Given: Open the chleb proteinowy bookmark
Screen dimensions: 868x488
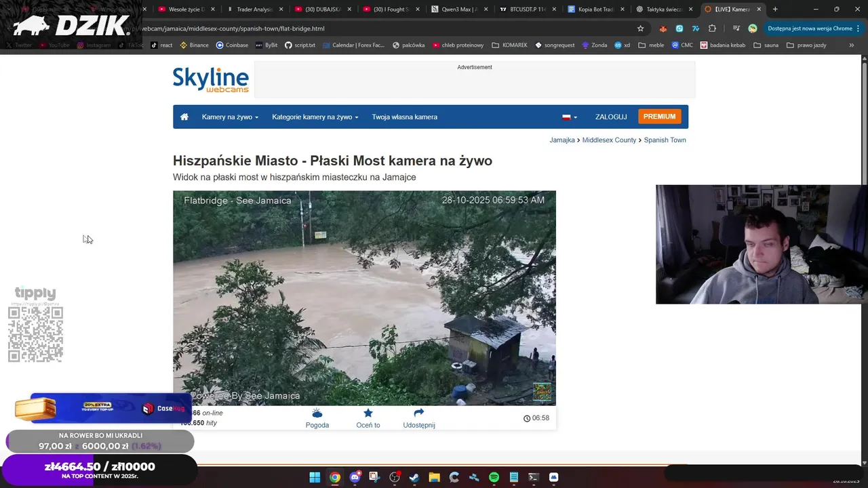Looking at the screenshot, I should [458, 45].
